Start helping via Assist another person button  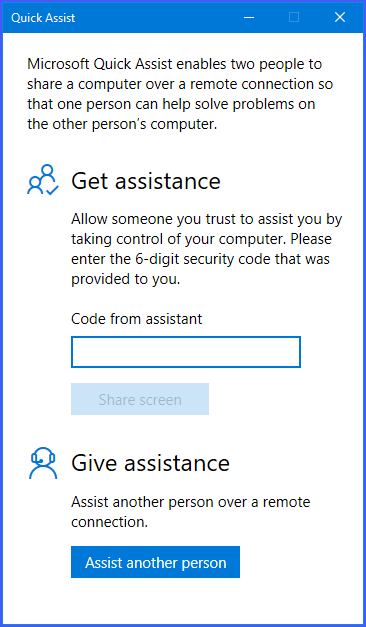click(x=156, y=562)
